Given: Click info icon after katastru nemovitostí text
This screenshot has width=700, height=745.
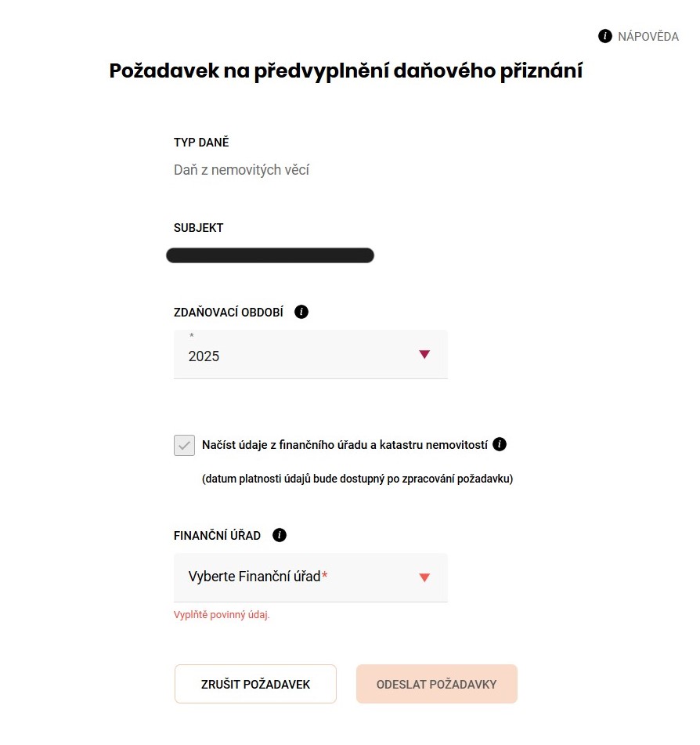Looking at the screenshot, I should point(500,444).
